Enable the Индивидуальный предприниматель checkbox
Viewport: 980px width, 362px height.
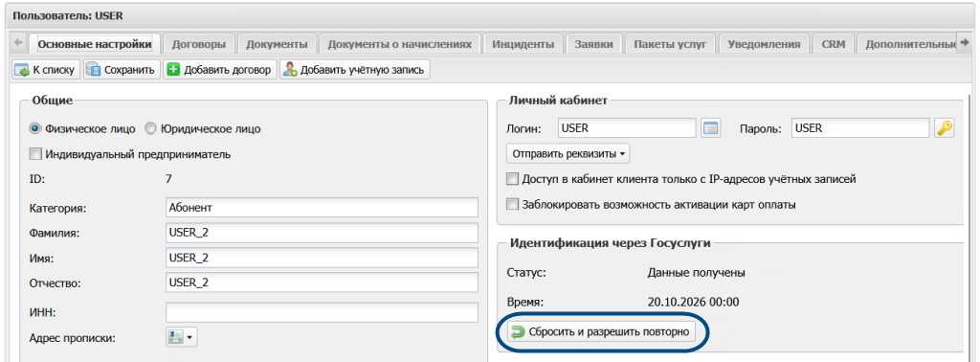(35, 154)
